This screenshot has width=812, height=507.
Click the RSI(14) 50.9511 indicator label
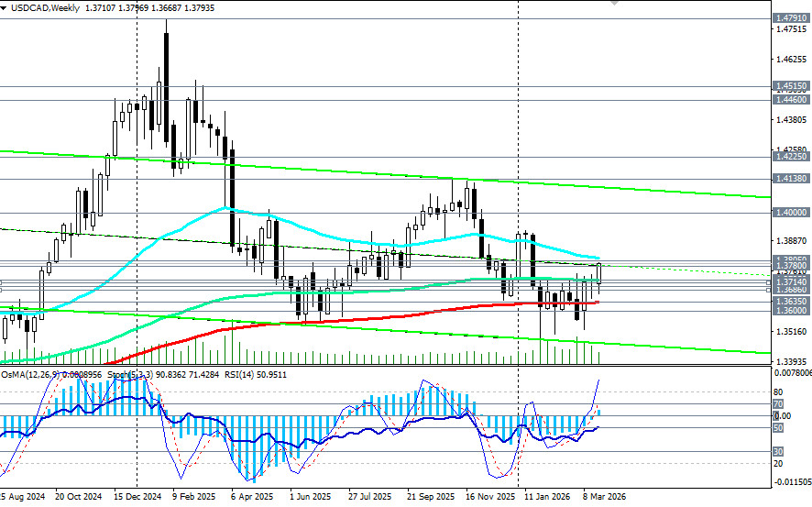(x=256, y=374)
